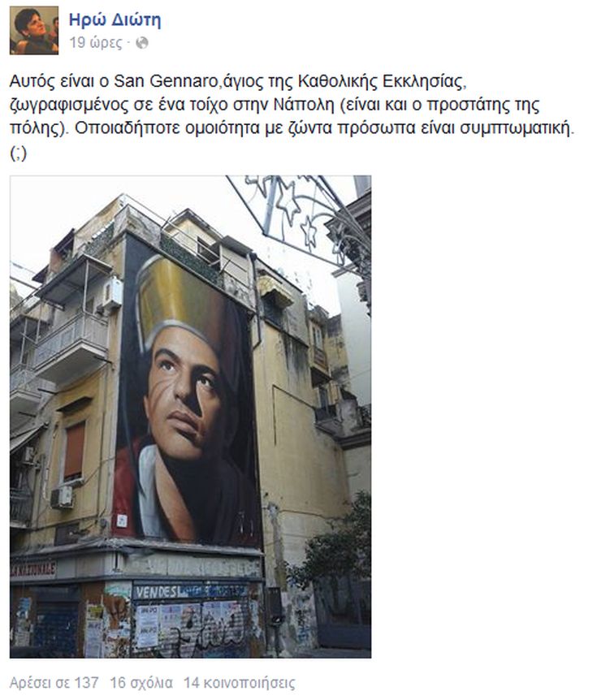
Task: View likes via Αρέσει σε 137
Action: pyautogui.click(x=54, y=683)
